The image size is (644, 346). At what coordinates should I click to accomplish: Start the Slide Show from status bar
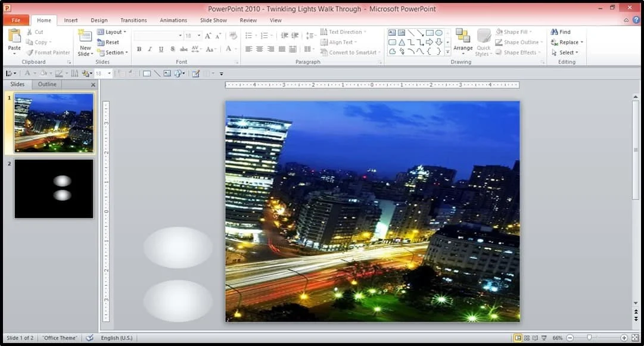click(x=544, y=338)
